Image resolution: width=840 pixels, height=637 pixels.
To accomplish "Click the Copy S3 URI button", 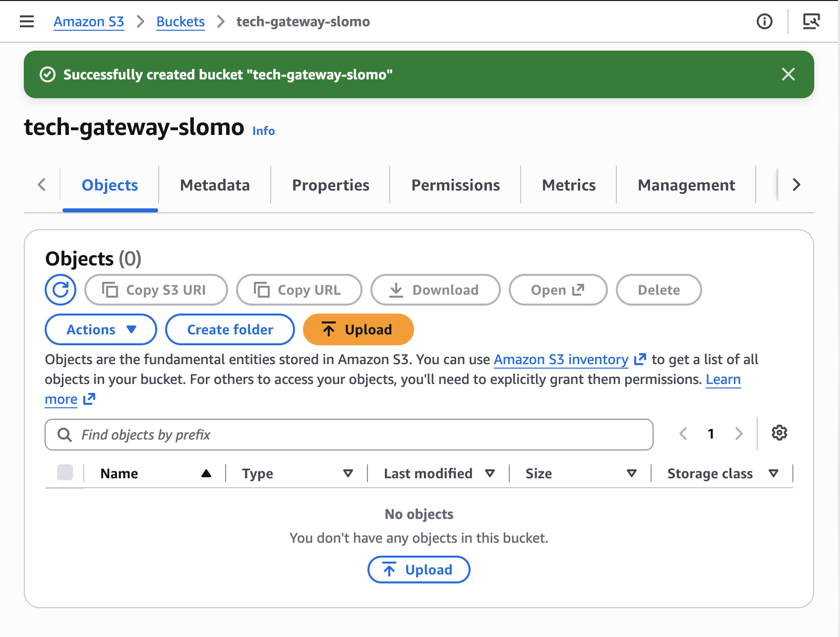I will [x=156, y=290].
